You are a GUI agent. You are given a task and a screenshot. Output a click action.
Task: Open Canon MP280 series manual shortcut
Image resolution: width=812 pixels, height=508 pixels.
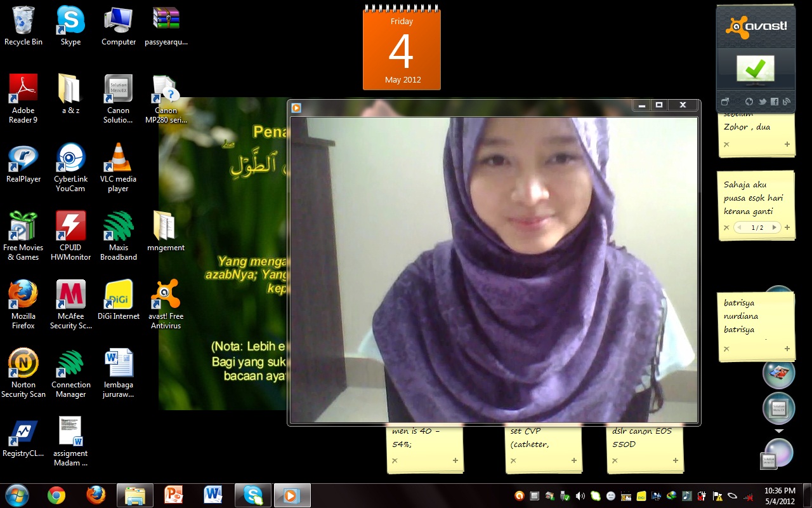click(x=166, y=98)
